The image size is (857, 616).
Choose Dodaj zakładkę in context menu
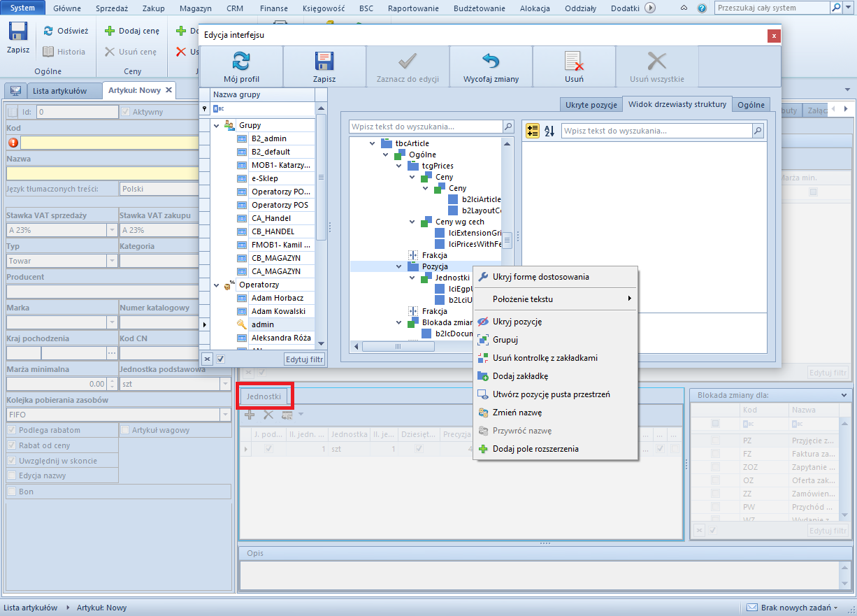555,376
